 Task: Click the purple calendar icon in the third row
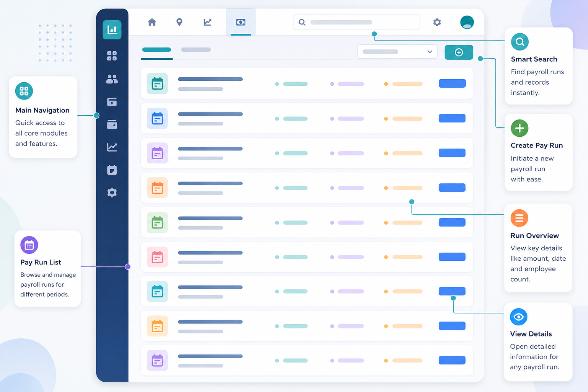pos(157,153)
